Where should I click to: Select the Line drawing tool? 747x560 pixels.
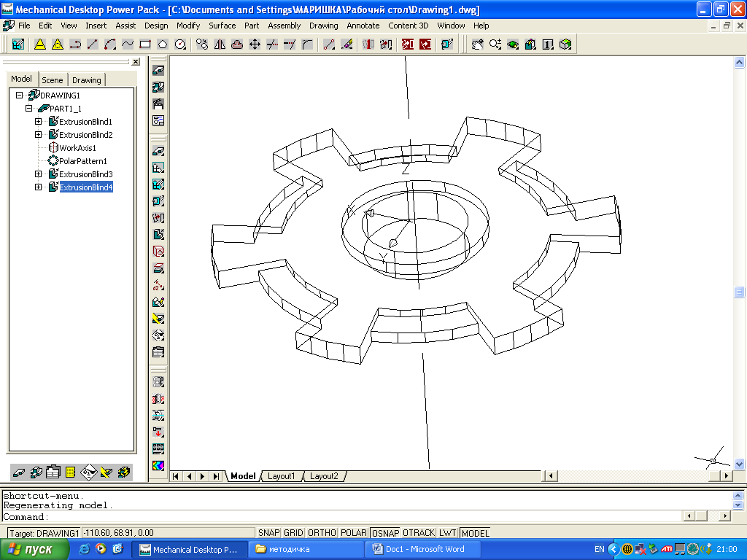[x=93, y=44]
